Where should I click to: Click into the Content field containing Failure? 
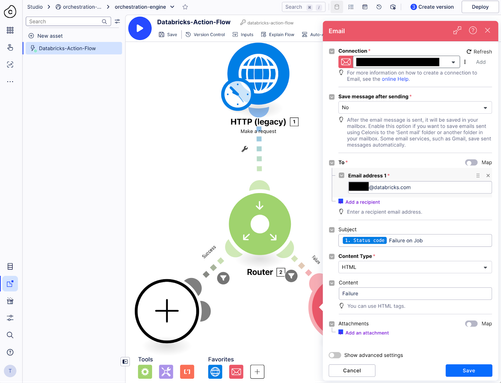pyautogui.click(x=415, y=294)
